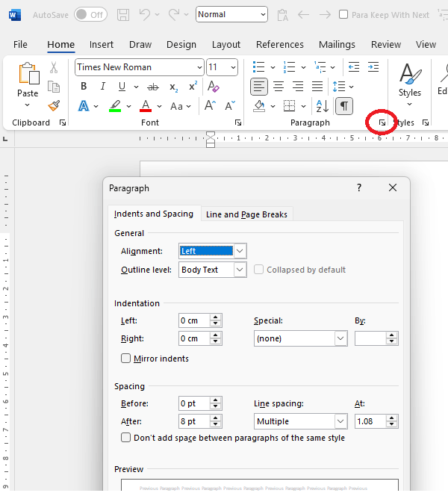Open Font dialog launcher
The height and width of the screenshot is (493, 448).
(238, 123)
